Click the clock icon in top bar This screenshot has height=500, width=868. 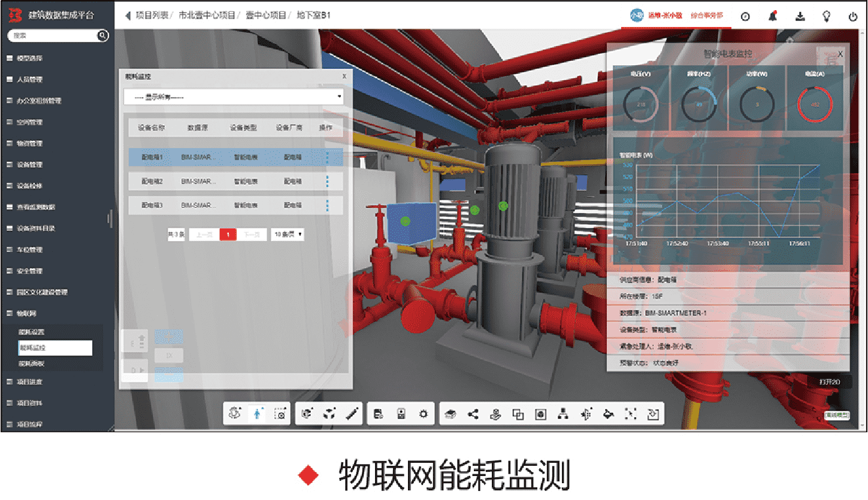tap(745, 17)
